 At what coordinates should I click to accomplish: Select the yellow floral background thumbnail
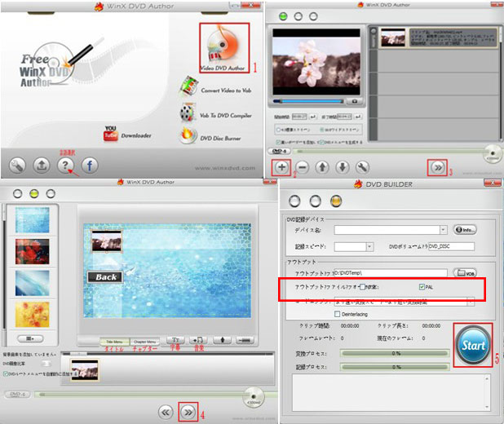click(x=32, y=315)
